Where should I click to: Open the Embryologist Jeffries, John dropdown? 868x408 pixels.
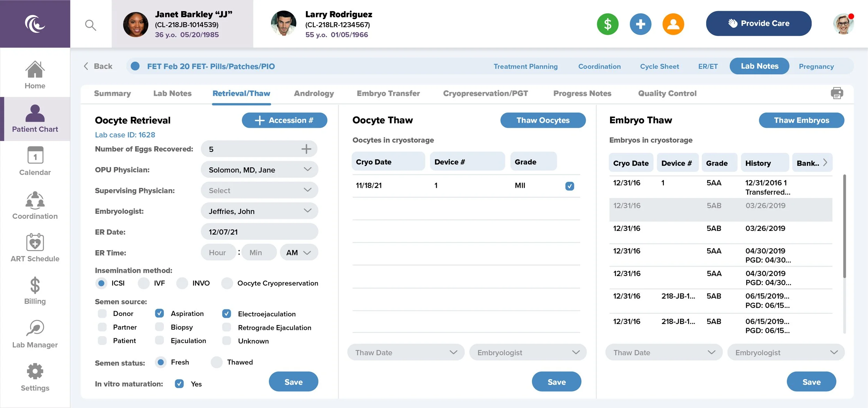(x=259, y=211)
